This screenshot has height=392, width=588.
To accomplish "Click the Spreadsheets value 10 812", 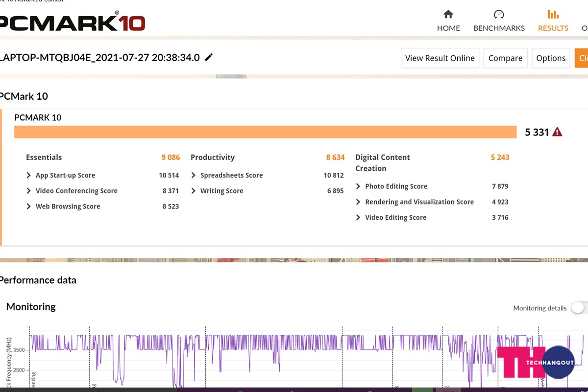I will (334, 175).
